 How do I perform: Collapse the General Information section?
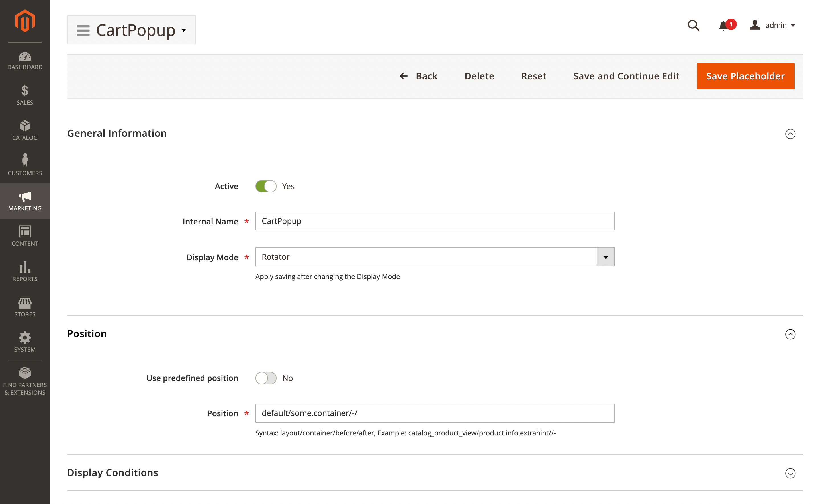[x=790, y=134]
